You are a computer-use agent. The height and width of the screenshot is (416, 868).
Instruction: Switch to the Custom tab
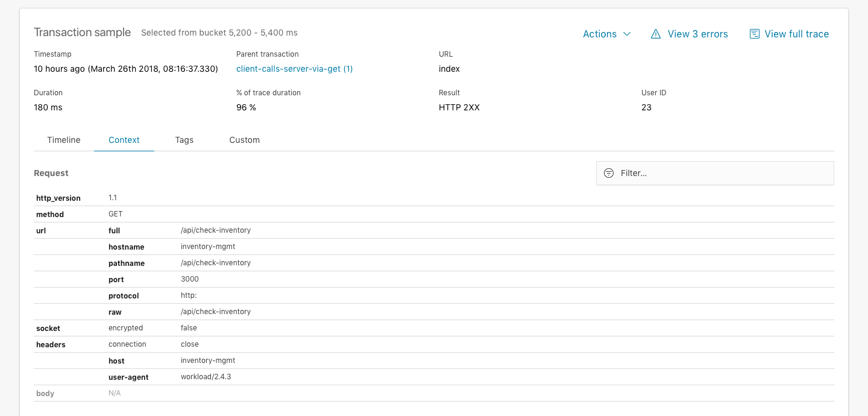[x=244, y=140]
